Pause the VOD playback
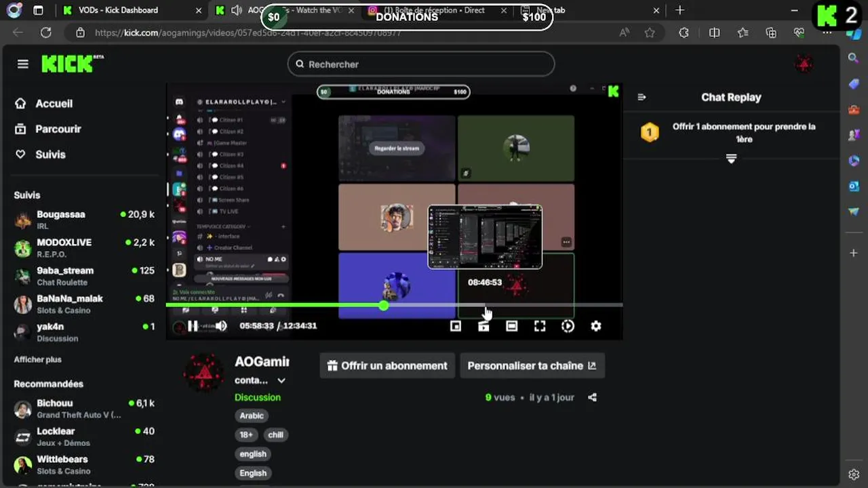 pyautogui.click(x=193, y=326)
